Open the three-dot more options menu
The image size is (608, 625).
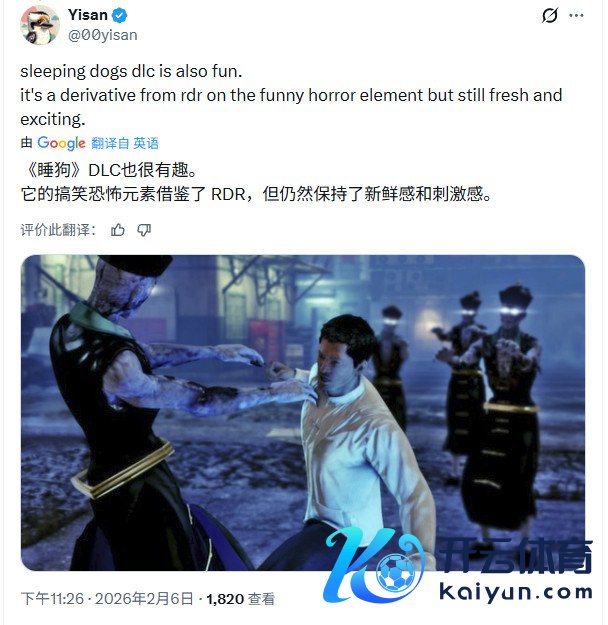click(x=576, y=16)
